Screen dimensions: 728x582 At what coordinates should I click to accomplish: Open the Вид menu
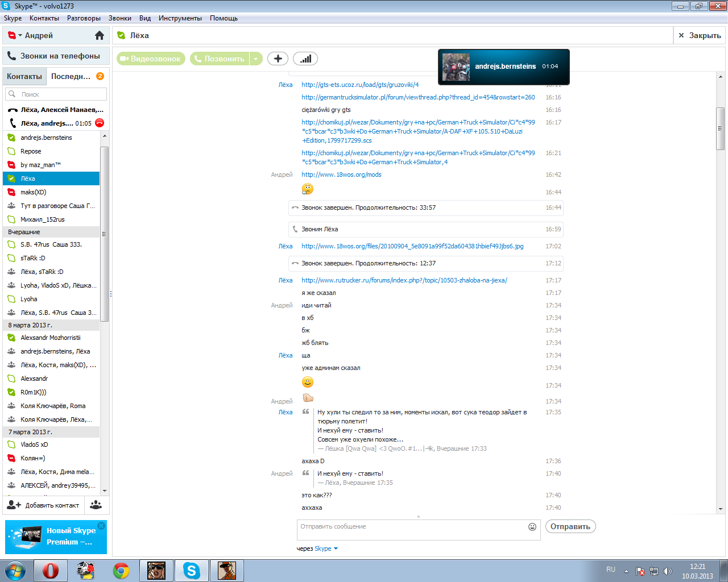[x=145, y=18]
